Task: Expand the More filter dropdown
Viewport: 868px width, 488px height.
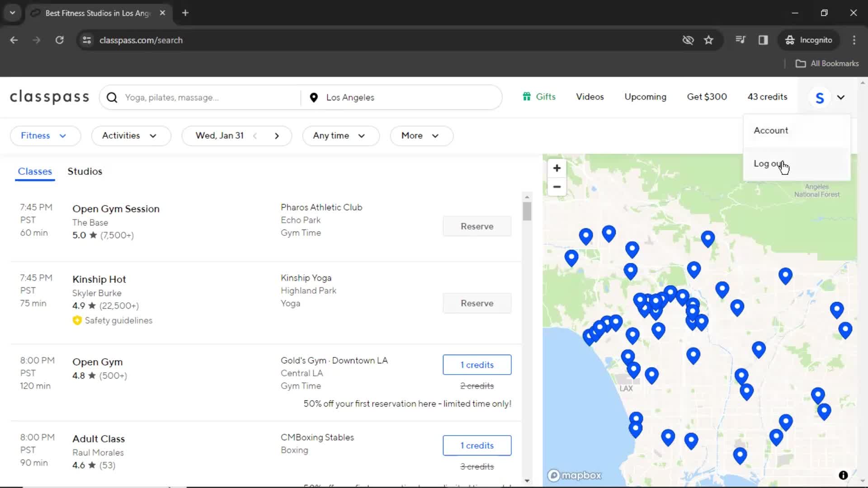Action: click(420, 135)
